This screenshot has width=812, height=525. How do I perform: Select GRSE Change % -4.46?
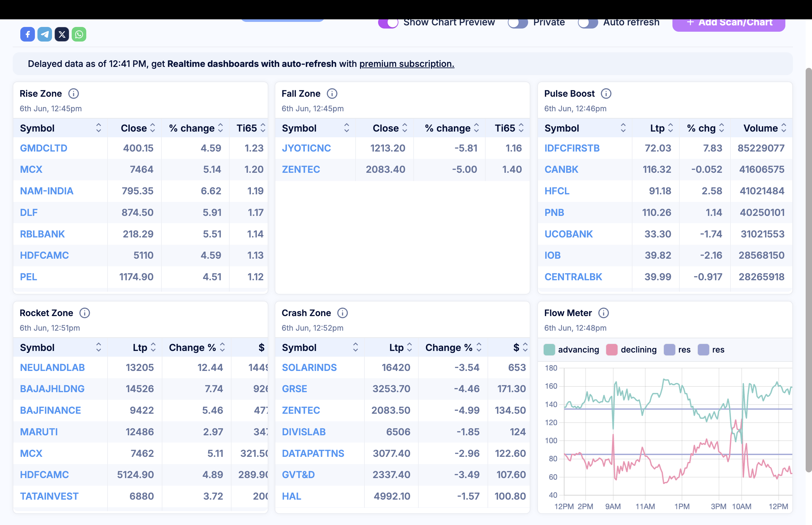[x=467, y=389]
